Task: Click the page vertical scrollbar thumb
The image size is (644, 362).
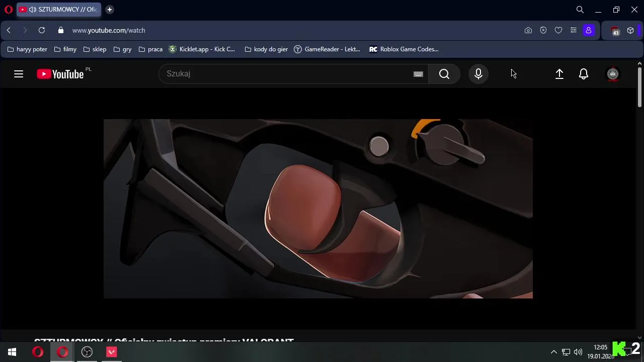Action: point(640,86)
